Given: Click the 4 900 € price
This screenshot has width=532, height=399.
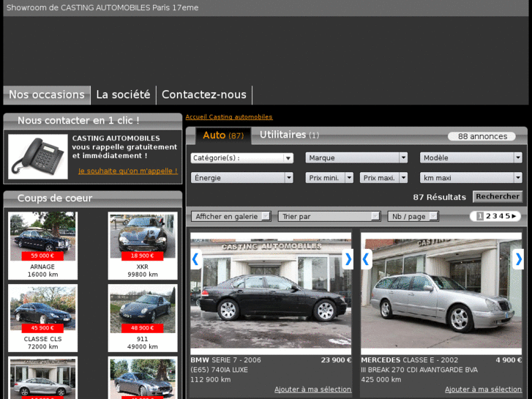Looking at the screenshot, I should (509, 360).
